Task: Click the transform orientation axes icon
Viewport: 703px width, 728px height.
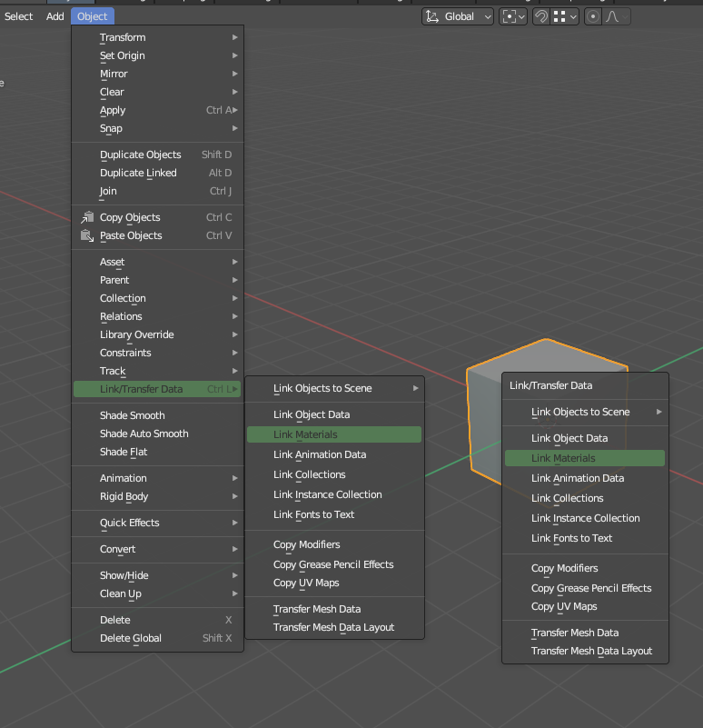Action: click(432, 16)
